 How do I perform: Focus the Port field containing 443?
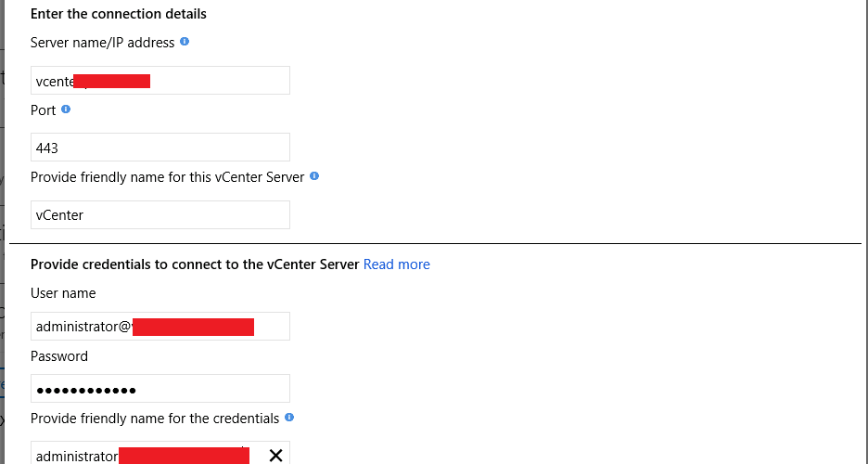160,148
